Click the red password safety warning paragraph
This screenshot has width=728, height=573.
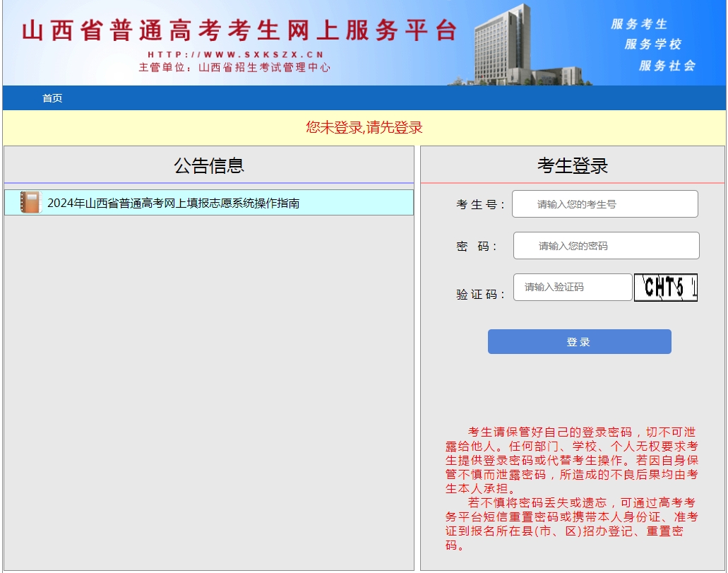pyautogui.click(x=571, y=489)
